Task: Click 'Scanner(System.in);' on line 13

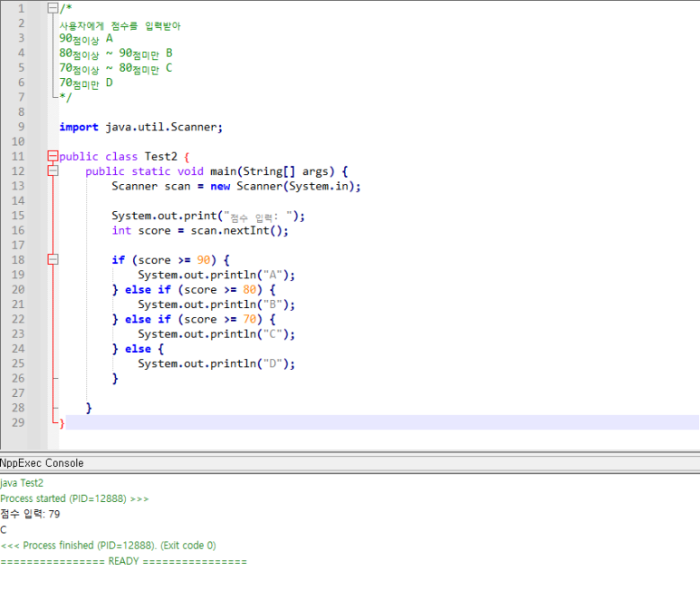Action: (298, 187)
